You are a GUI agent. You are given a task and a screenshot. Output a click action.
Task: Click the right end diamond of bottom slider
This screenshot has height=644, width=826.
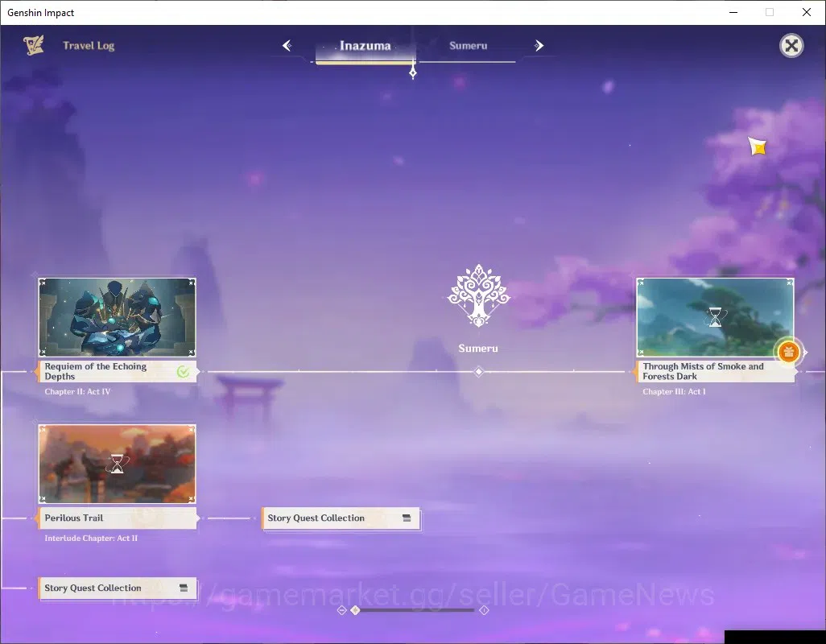(x=484, y=610)
